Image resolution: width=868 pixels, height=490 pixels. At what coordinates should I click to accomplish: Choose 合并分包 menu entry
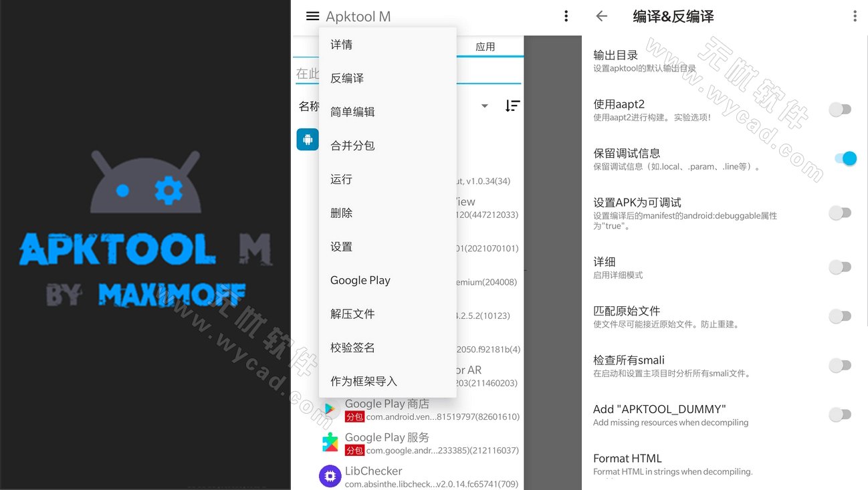click(x=388, y=146)
